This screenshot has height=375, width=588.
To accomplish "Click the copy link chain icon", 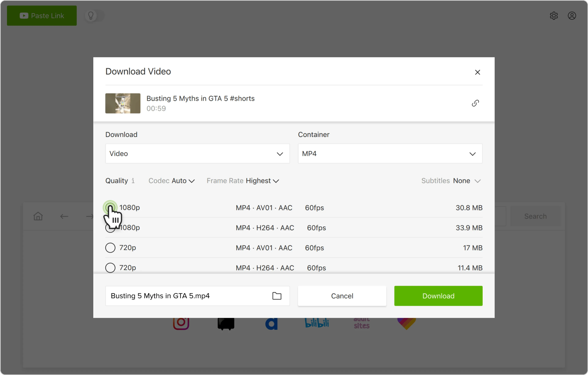I will click(x=475, y=103).
